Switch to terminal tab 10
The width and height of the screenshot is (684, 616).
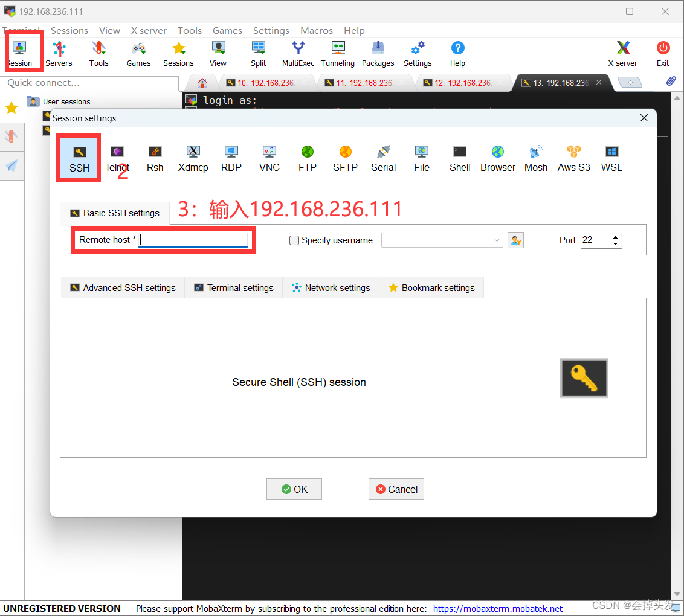pos(266,83)
